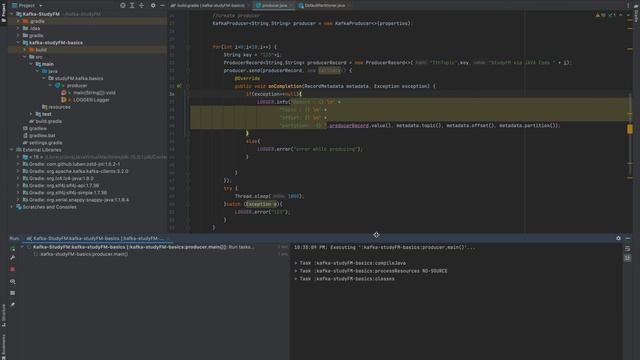Select the Kafka-StudyFM run task tree row
This screenshot has width=640, height=360.
(x=143, y=247)
